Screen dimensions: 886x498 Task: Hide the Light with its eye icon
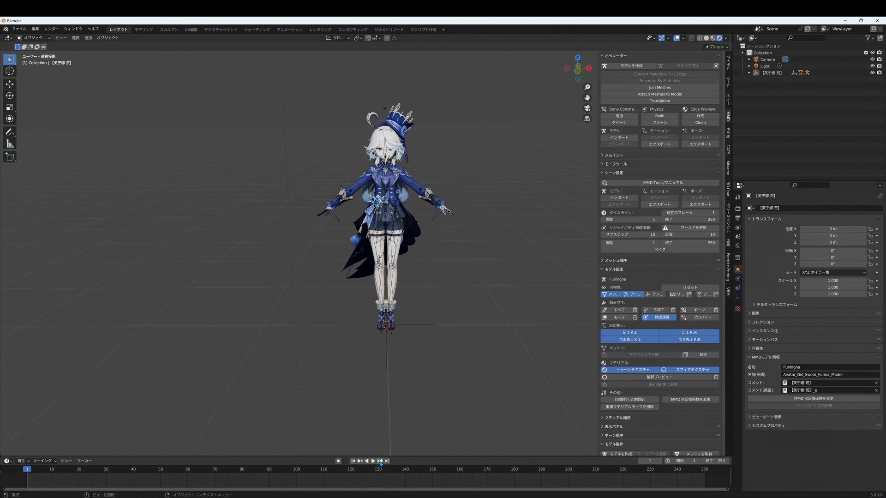[x=872, y=66]
